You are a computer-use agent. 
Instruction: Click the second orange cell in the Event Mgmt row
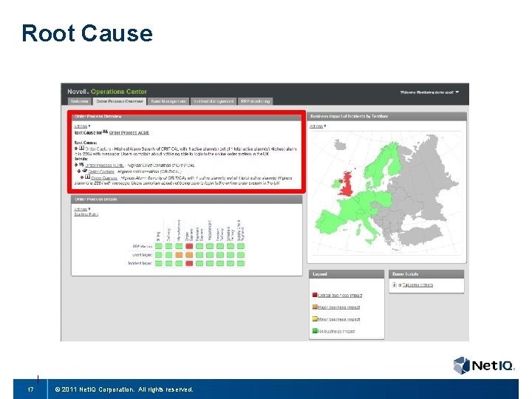[x=189, y=255]
